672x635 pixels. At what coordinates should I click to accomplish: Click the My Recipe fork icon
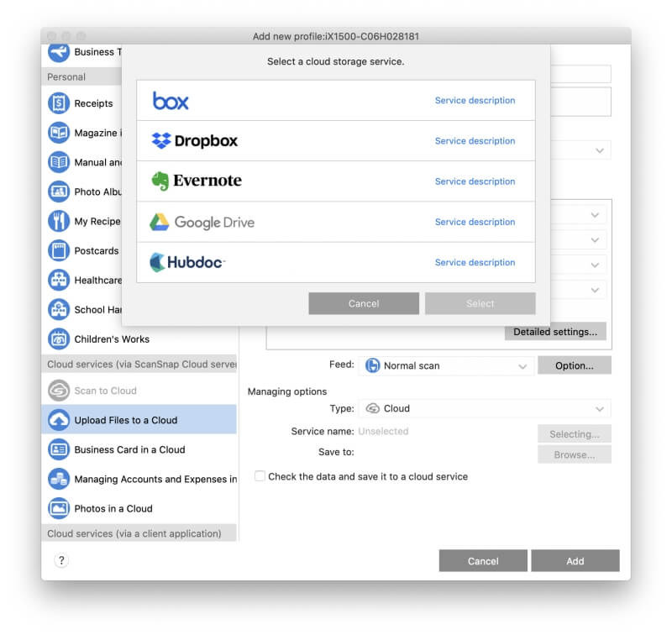tap(59, 221)
